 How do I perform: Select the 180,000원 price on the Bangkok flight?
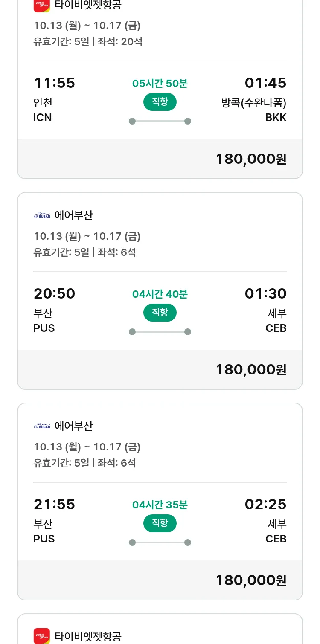tap(251, 159)
